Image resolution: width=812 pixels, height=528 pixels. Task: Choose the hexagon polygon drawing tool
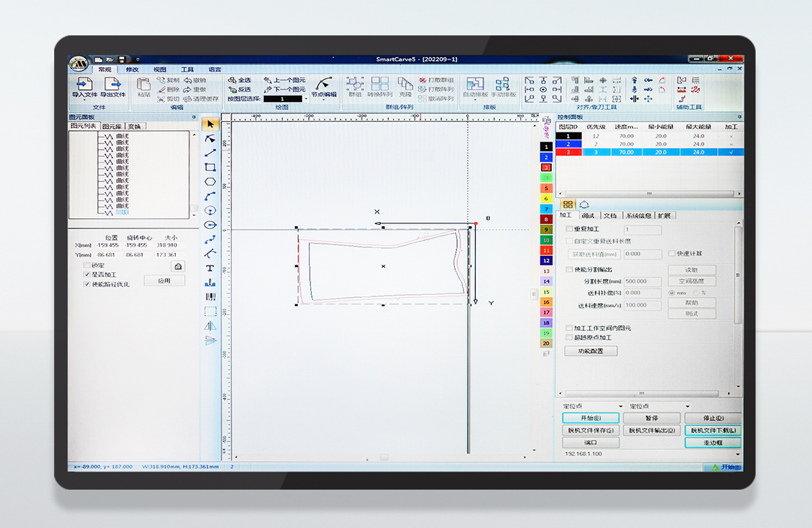pos(211,181)
